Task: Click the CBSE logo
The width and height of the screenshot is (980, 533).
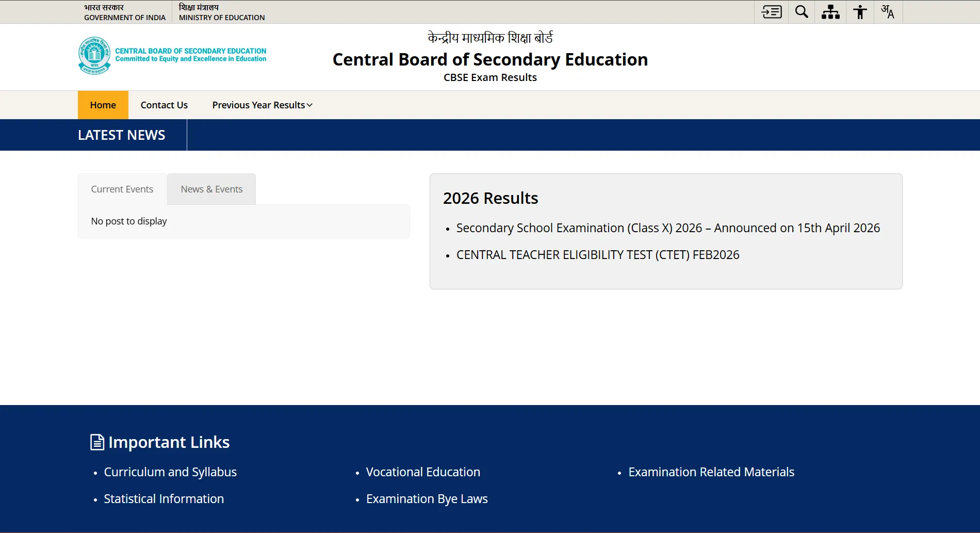Action: point(94,55)
